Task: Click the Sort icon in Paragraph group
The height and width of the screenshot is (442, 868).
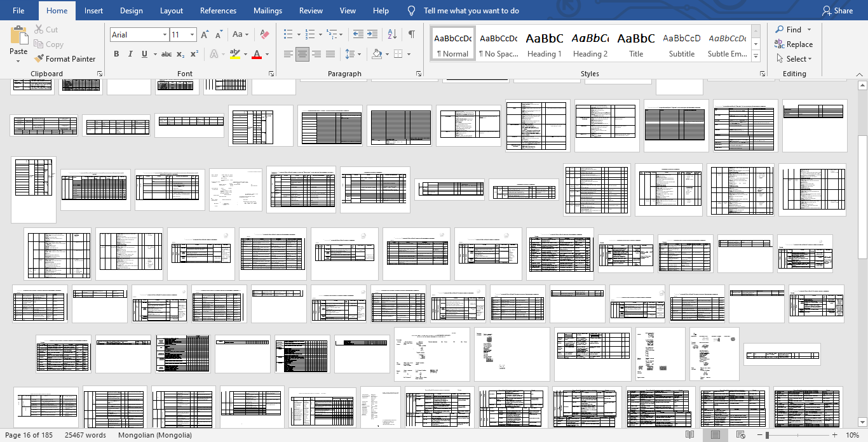Action: click(x=392, y=34)
